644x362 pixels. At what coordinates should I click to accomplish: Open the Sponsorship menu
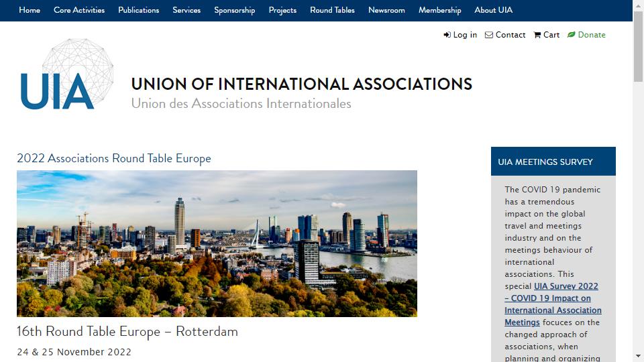tap(235, 10)
